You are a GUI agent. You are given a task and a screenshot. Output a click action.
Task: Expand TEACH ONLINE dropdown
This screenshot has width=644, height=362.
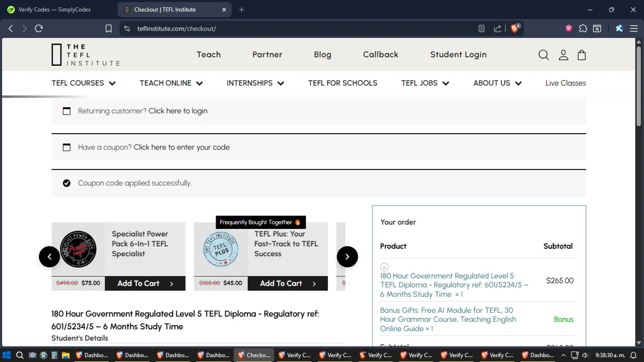point(171,83)
